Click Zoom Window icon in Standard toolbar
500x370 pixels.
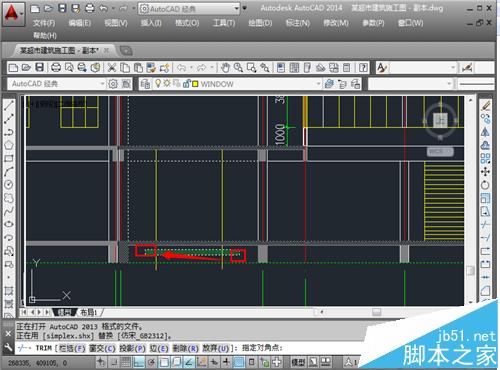pos(251,68)
